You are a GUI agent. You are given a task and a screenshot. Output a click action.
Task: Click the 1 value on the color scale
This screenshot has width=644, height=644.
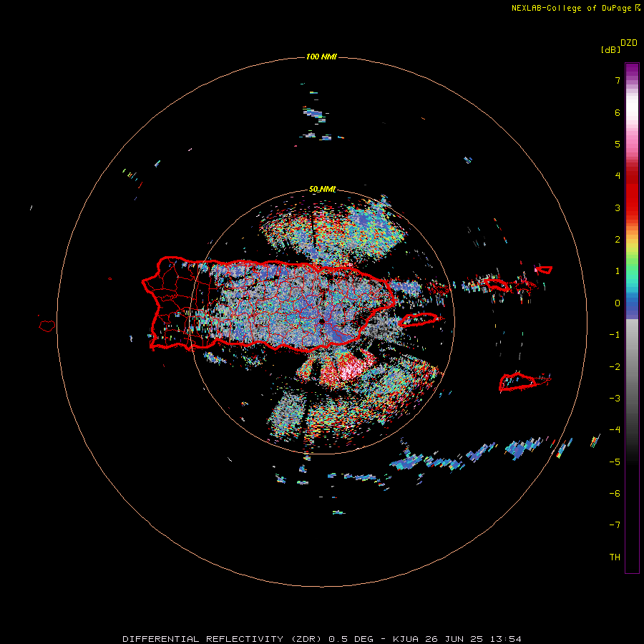618,271
